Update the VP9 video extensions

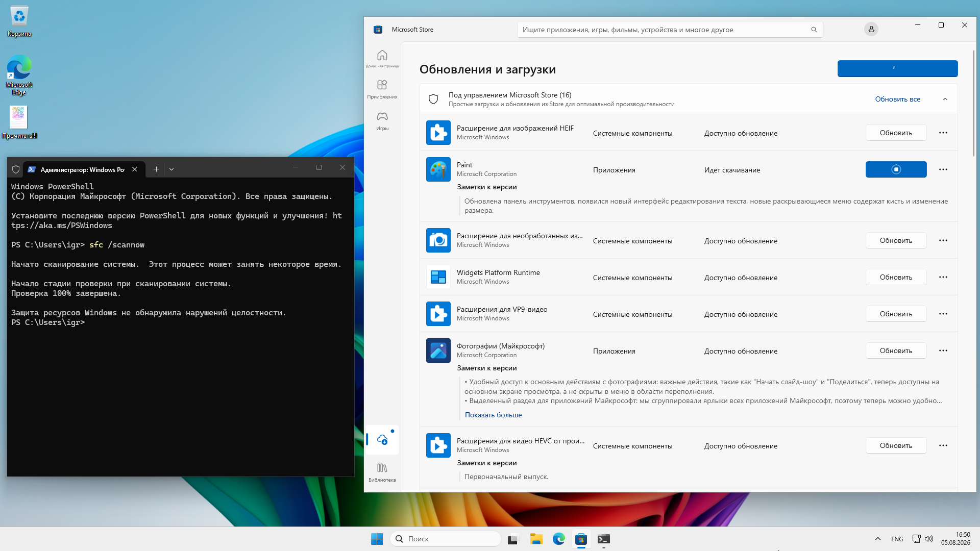click(896, 314)
